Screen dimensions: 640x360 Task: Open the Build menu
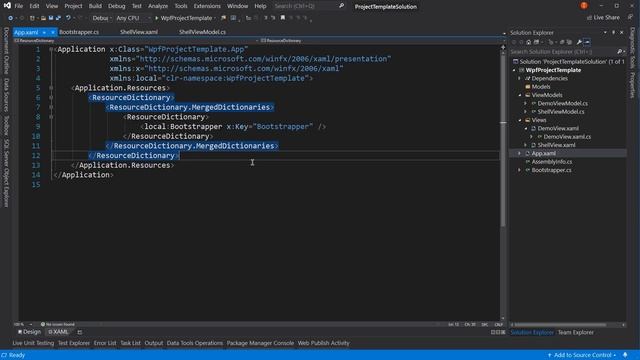click(95, 6)
